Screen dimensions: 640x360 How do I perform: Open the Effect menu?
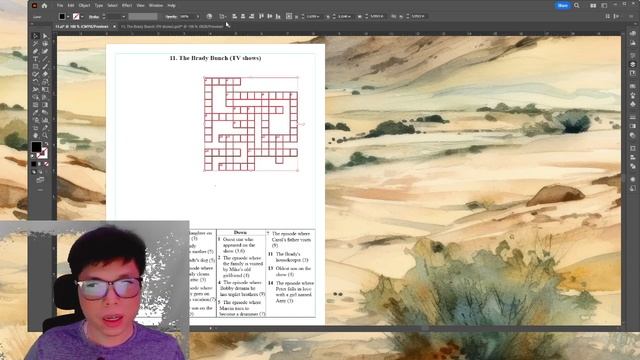pos(127,5)
